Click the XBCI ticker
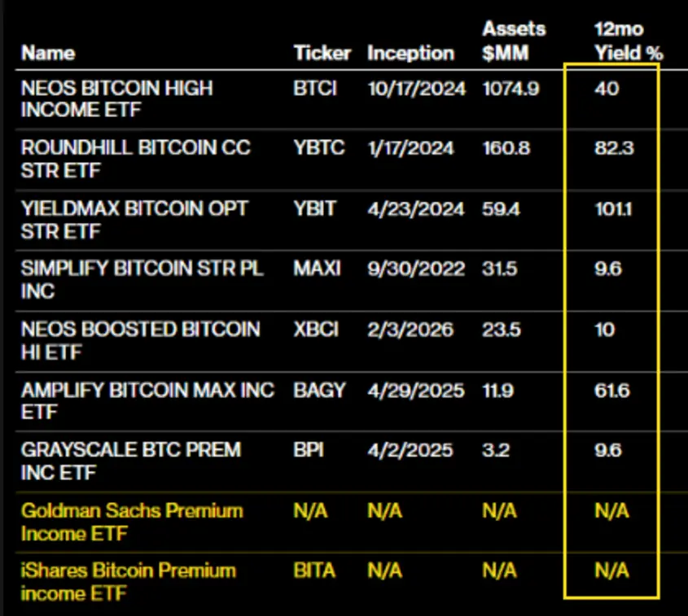The height and width of the screenshot is (616, 688). click(316, 330)
